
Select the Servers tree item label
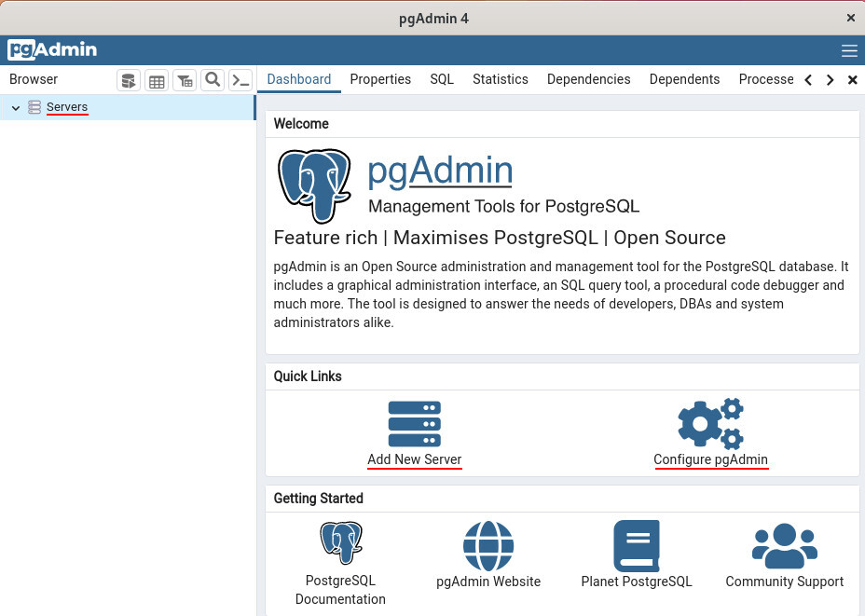[67, 107]
